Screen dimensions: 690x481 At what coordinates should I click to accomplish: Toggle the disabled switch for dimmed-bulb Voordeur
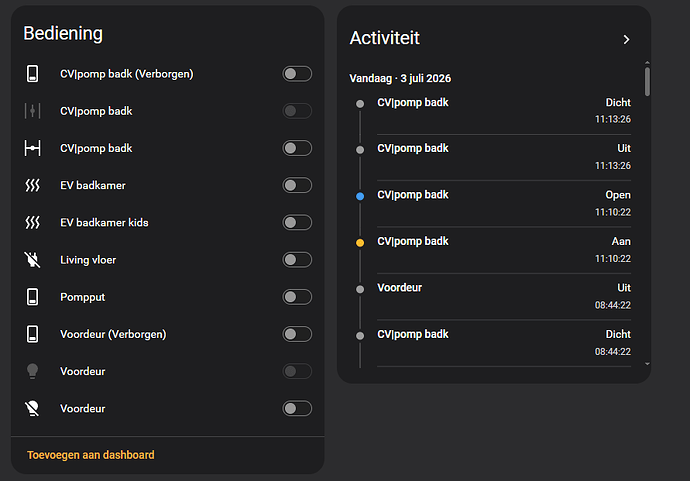pos(297,371)
